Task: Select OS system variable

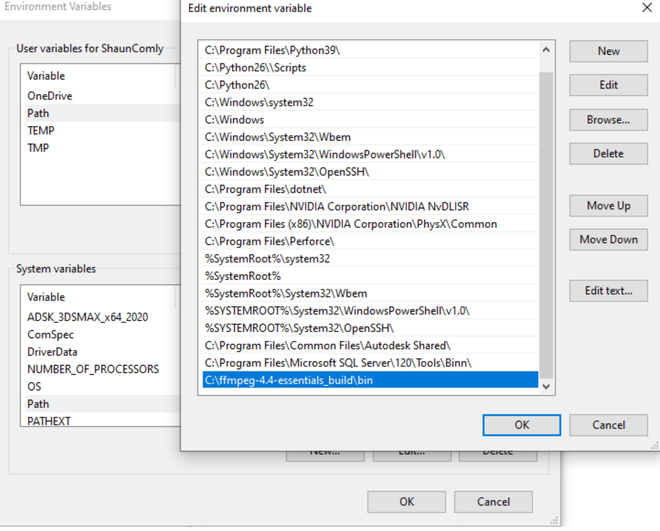Action: pyautogui.click(x=103, y=386)
